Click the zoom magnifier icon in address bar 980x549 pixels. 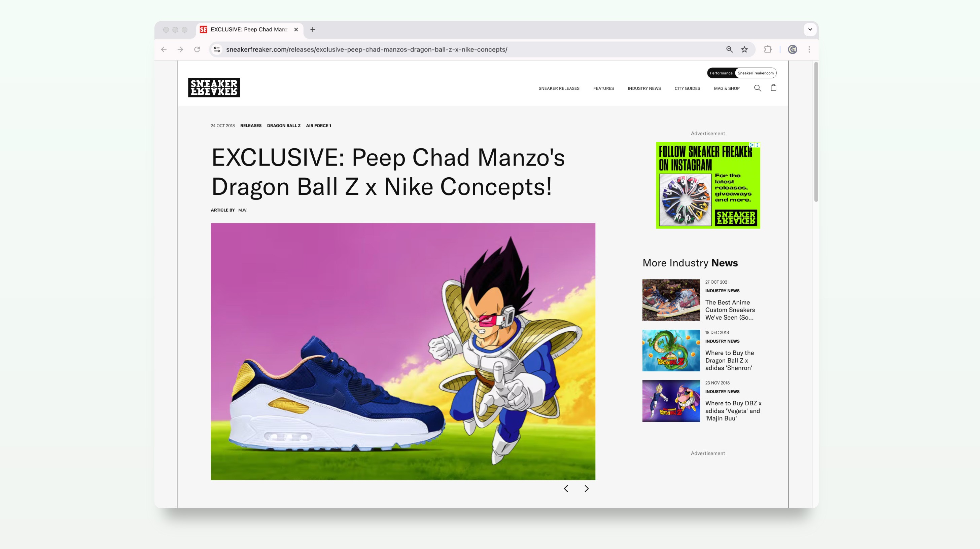pyautogui.click(x=729, y=49)
